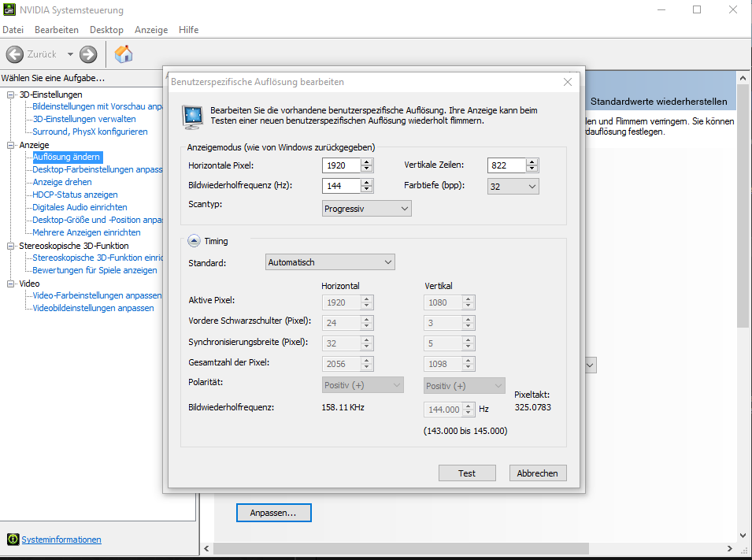Increase Horizontale Pixel with up stepper
The image size is (752, 560).
367,161
